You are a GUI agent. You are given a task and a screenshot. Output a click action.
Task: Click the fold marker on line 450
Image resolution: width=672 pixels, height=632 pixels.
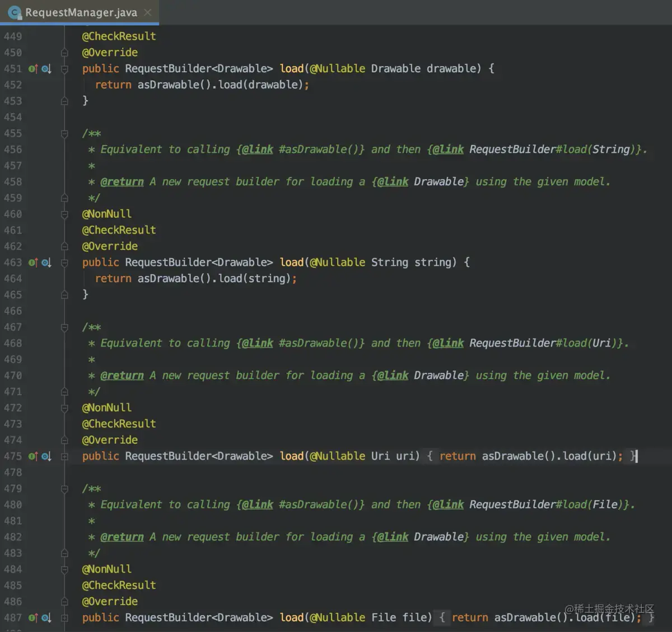[64, 53]
